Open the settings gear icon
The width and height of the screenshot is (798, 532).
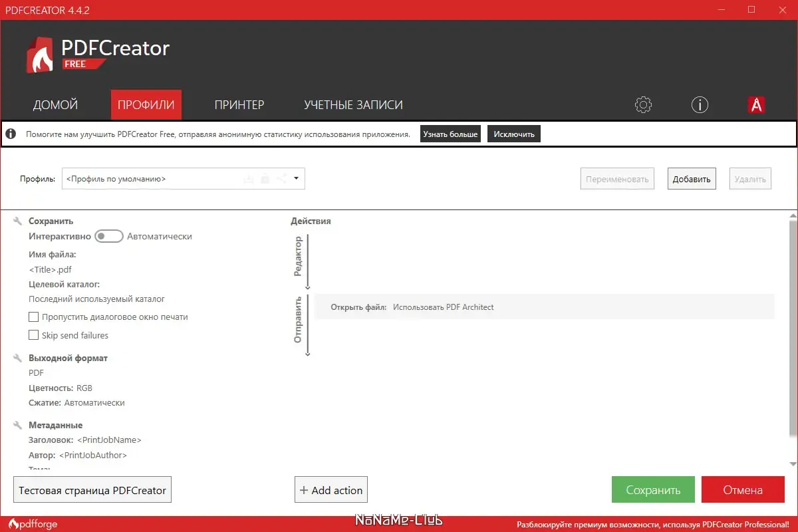pos(643,104)
